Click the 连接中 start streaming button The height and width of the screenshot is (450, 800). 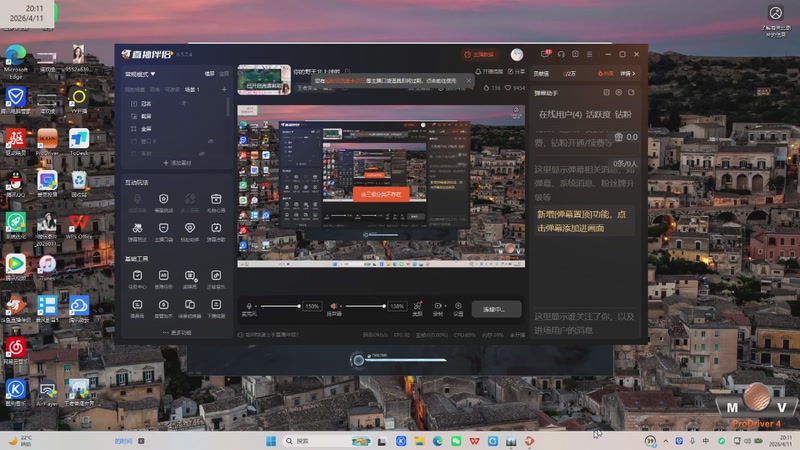tap(496, 309)
